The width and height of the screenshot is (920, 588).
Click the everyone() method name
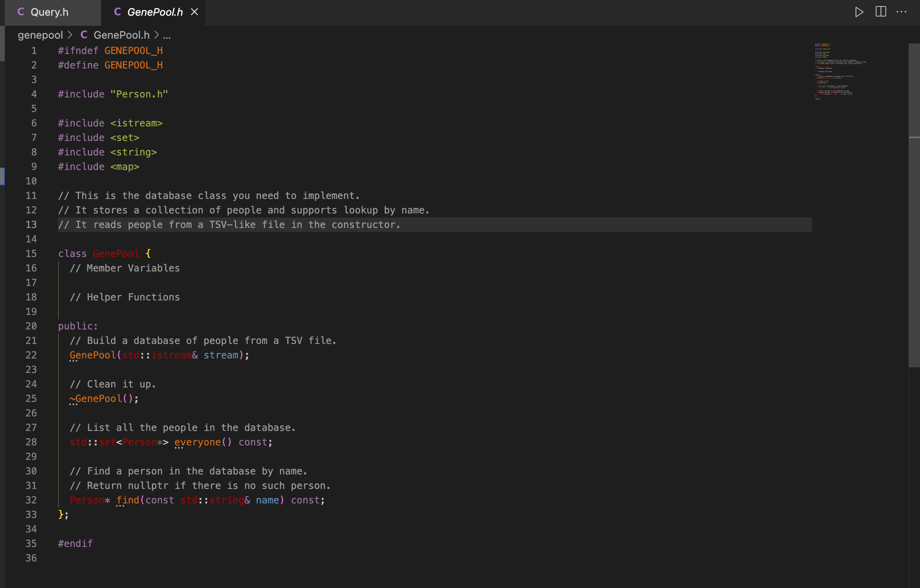click(x=198, y=442)
